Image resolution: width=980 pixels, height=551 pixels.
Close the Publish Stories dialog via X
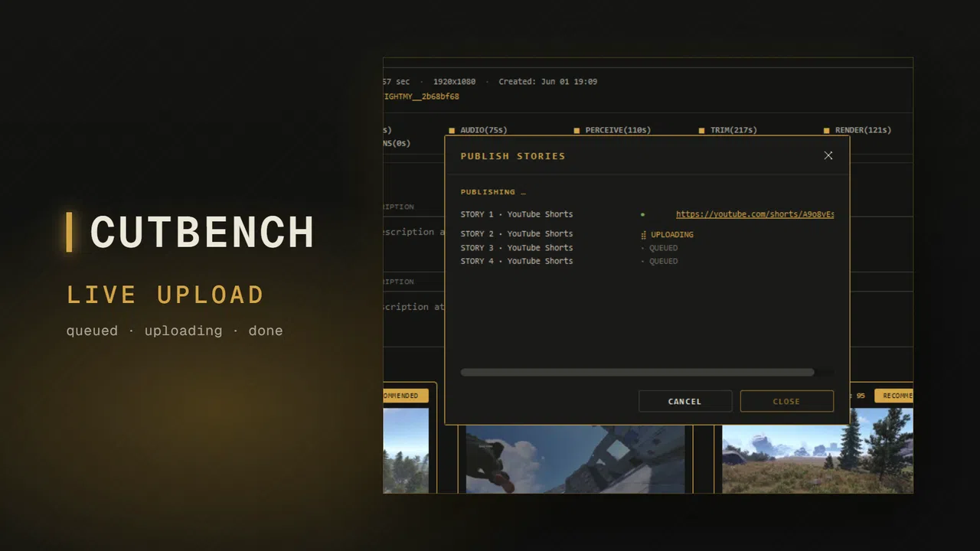tap(828, 155)
